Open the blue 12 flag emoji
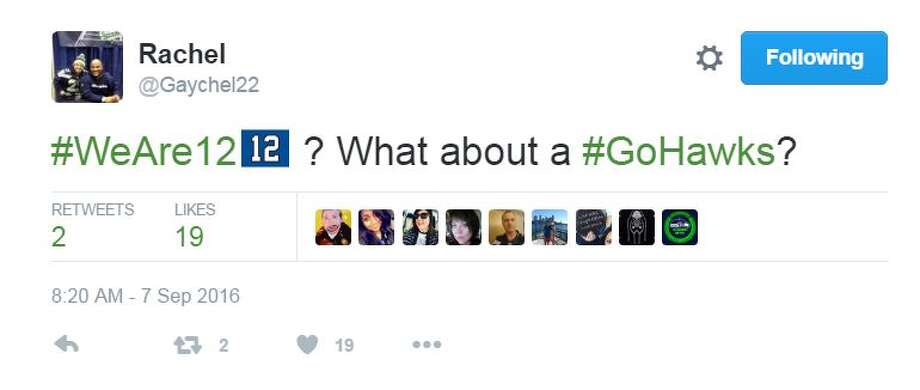The image size is (920, 390). 265,148
